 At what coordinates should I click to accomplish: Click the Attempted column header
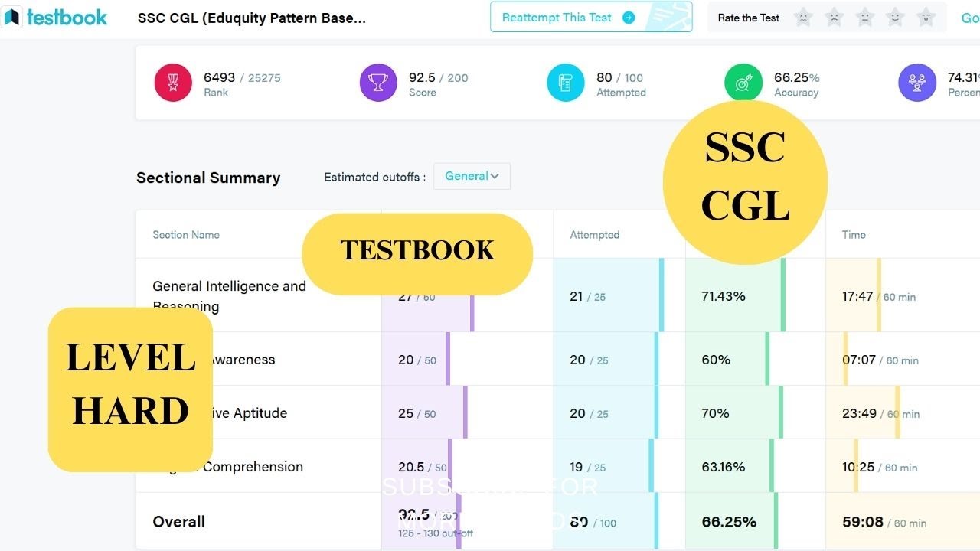pyautogui.click(x=594, y=235)
